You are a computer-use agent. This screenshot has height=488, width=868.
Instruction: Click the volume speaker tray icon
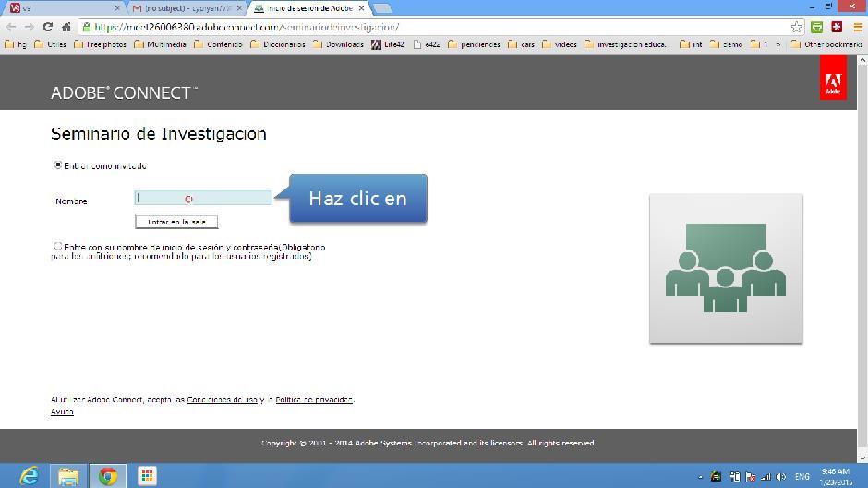coord(781,476)
